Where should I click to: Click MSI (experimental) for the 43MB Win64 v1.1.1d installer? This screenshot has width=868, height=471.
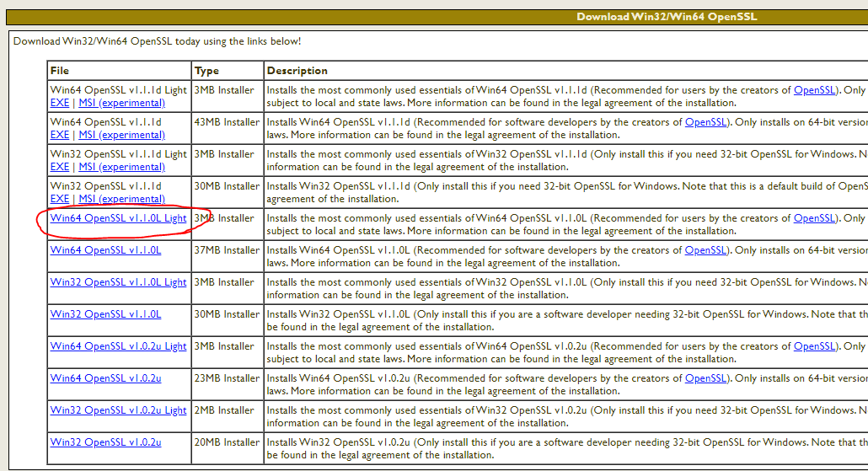(x=122, y=135)
